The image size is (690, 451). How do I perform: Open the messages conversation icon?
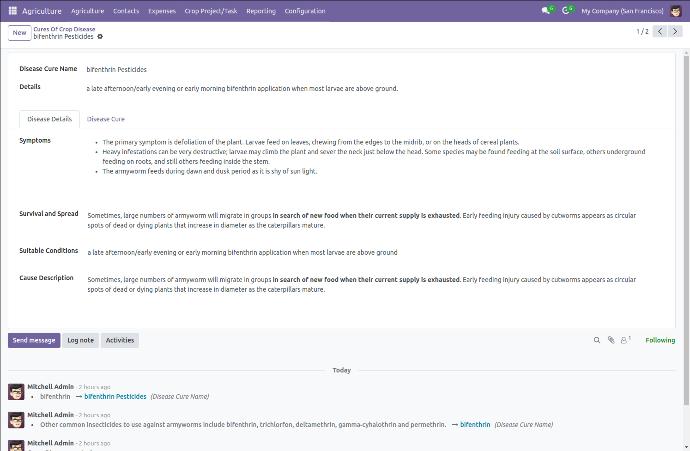[x=546, y=11]
